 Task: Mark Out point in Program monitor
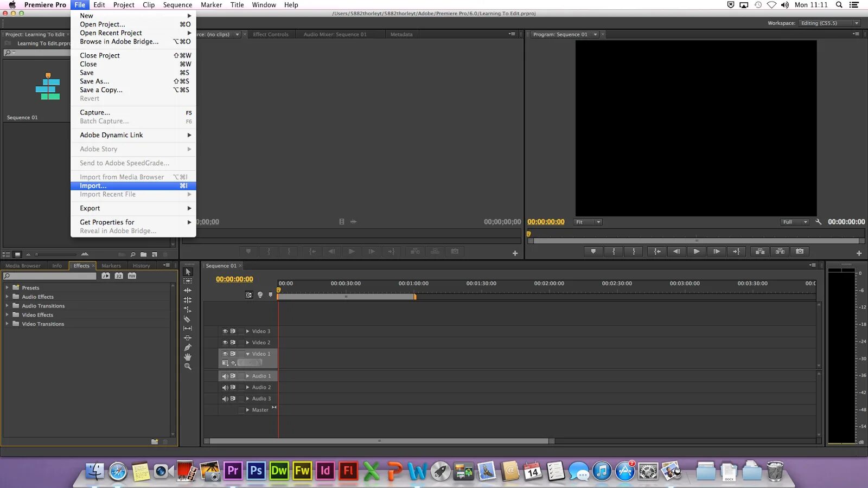click(634, 252)
